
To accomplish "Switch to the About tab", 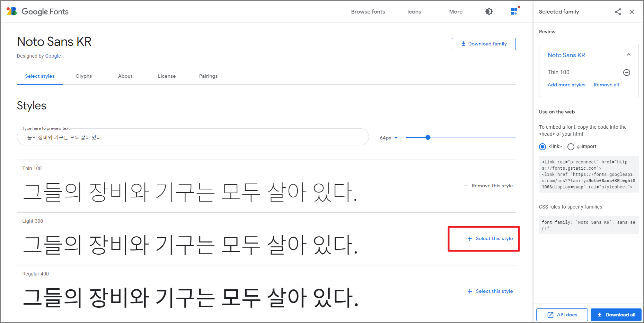I will point(125,76).
